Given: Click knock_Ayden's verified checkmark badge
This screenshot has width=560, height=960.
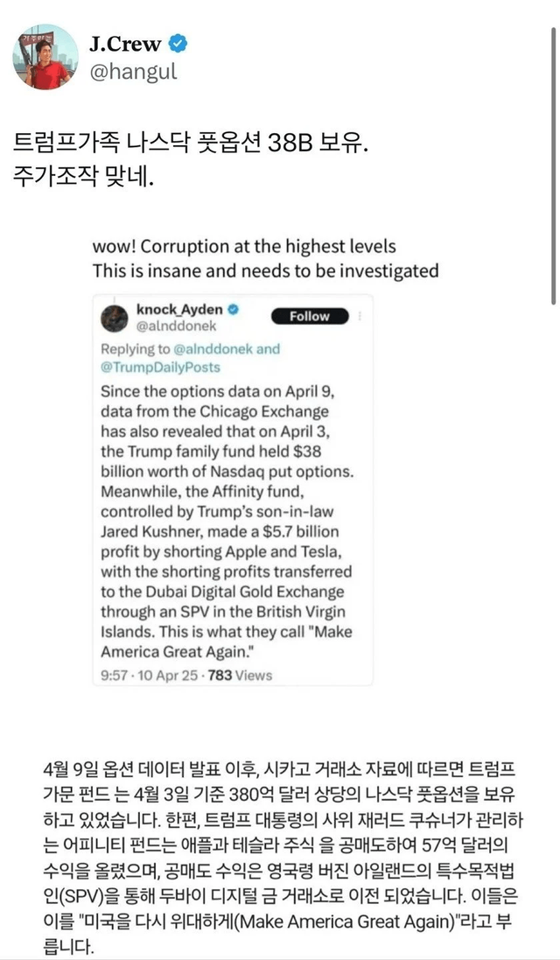Looking at the screenshot, I should [234, 309].
